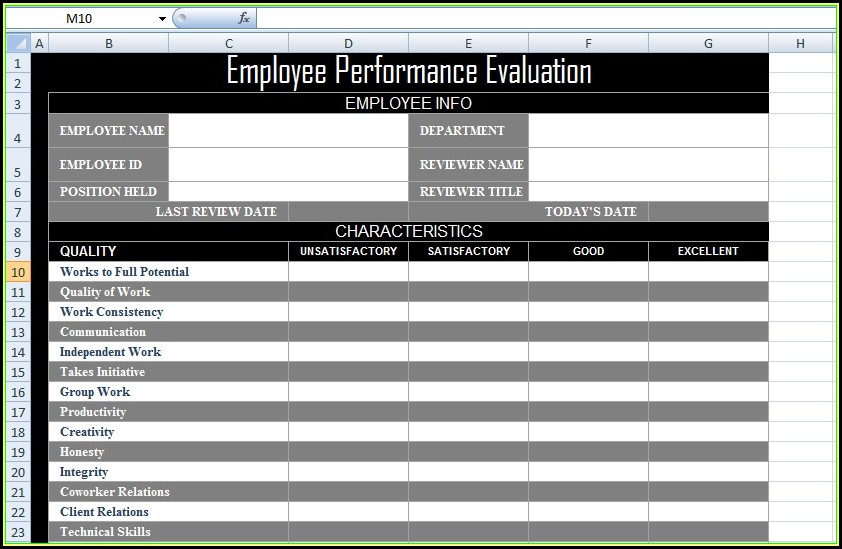Click the blank cell next to EMPLOYEE NAME

point(288,131)
